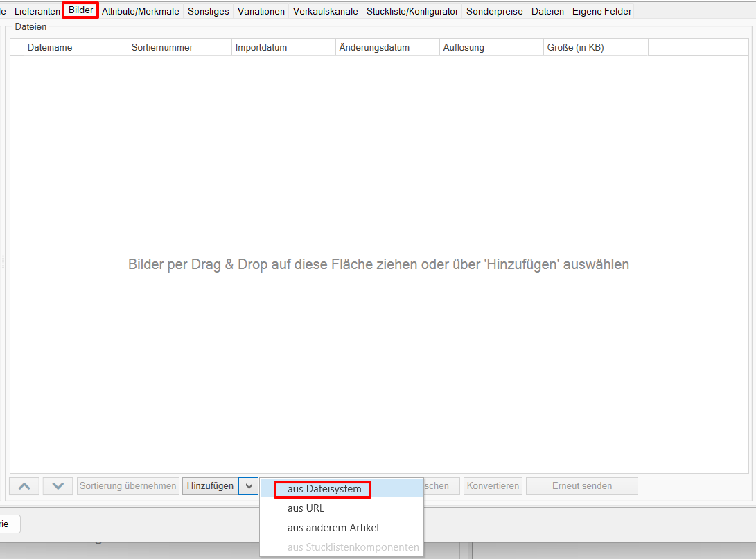Click the Hinzufügen button
Screen dimensions: 756x559
210,486
